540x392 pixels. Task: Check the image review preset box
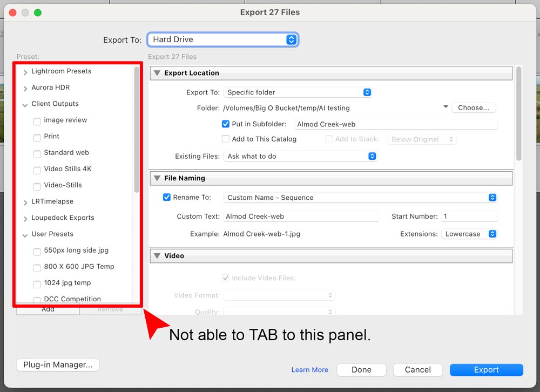click(37, 121)
